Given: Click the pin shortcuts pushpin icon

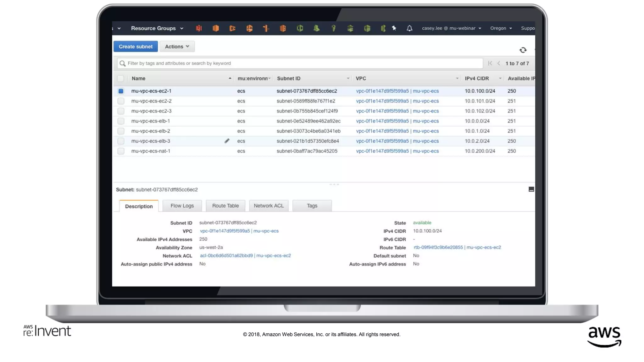Looking at the screenshot, I should [394, 28].
